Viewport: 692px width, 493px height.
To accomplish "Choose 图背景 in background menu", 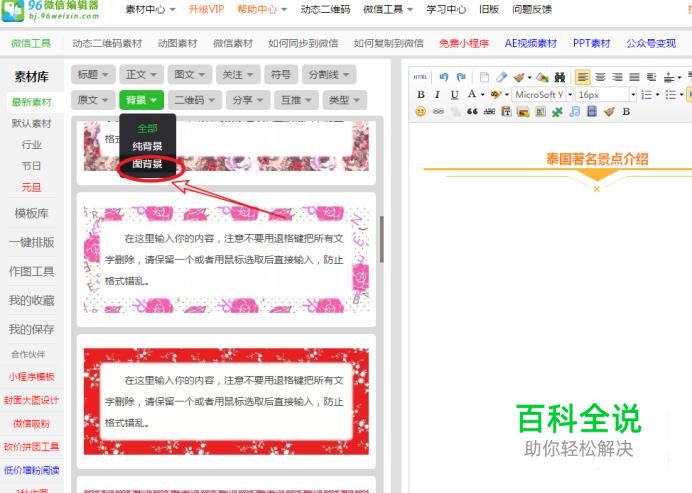I will pos(147,164).
